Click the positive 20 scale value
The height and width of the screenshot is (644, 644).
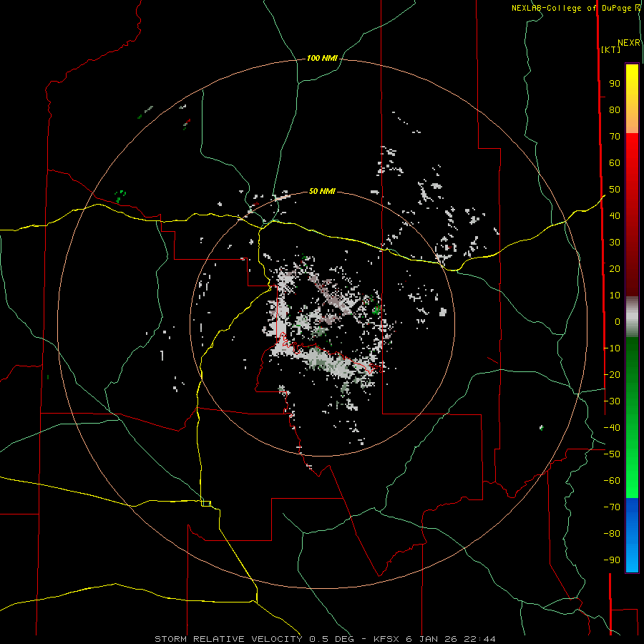pos(615,269)
